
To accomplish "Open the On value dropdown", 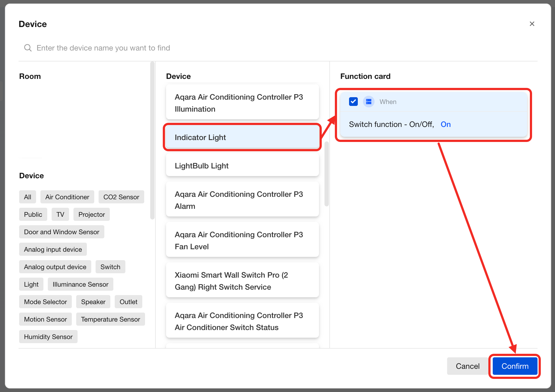I will click(445, 124).
